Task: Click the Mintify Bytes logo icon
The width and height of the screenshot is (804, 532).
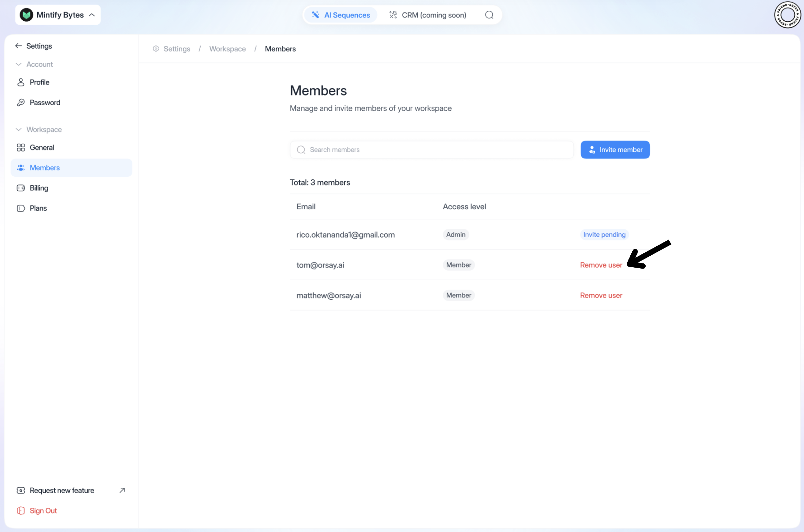Action: click(27, 15)
